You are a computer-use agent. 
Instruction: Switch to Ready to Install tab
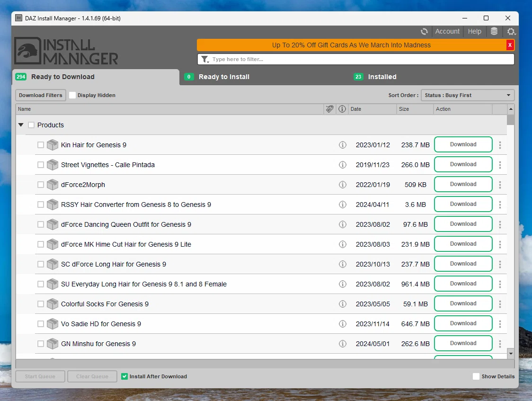[265, 77]
